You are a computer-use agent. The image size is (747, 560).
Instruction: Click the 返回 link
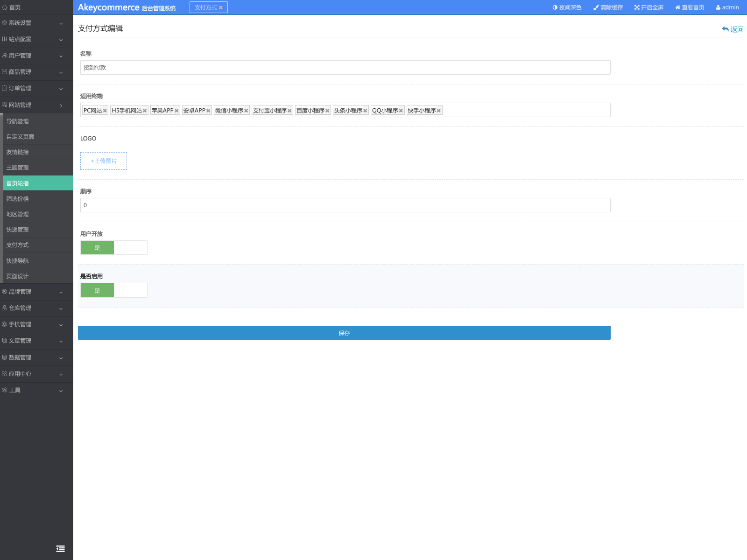pos(733,29)
